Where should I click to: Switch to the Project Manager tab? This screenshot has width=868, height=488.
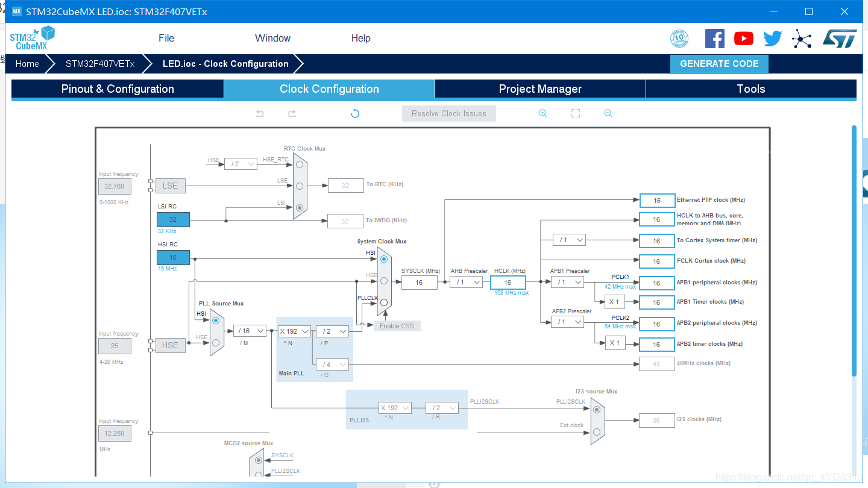pyautogui.click(x=540, y=89)
